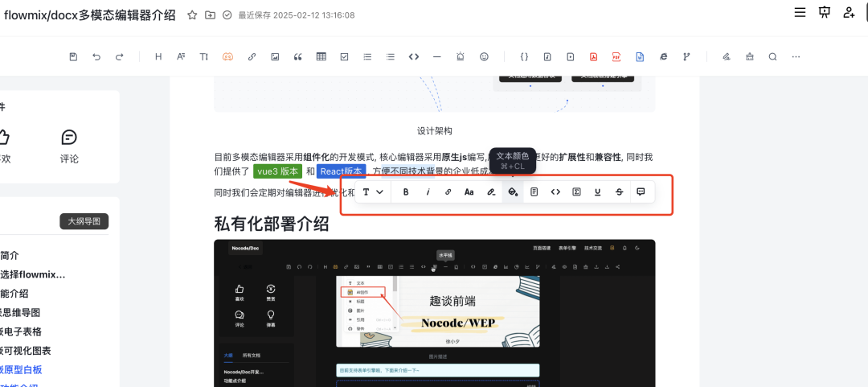Change font size with Aa button

tap(469, 191)
